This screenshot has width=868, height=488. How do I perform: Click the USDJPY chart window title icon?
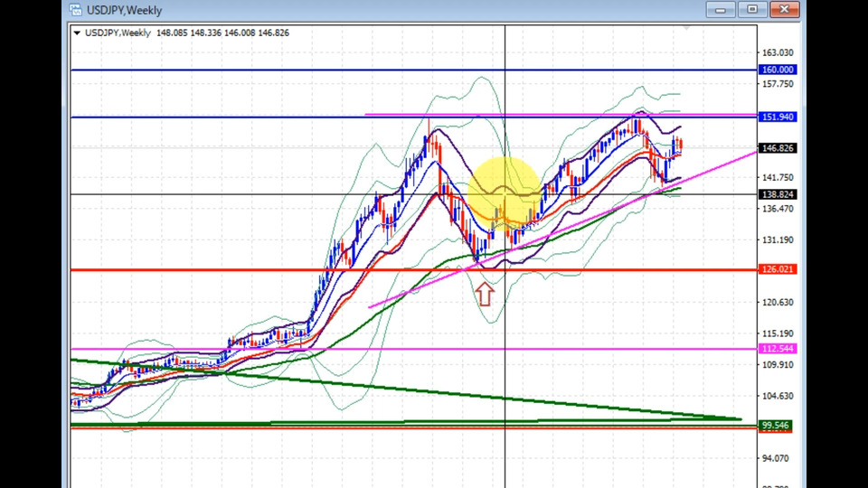[76, 10]
